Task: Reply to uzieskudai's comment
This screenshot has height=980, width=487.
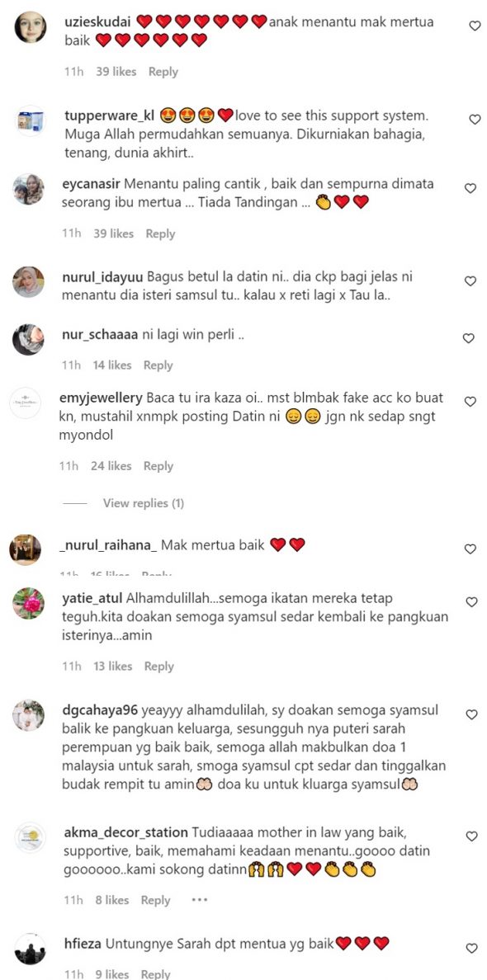Action: pyautogui.click(x=163, y=72)
